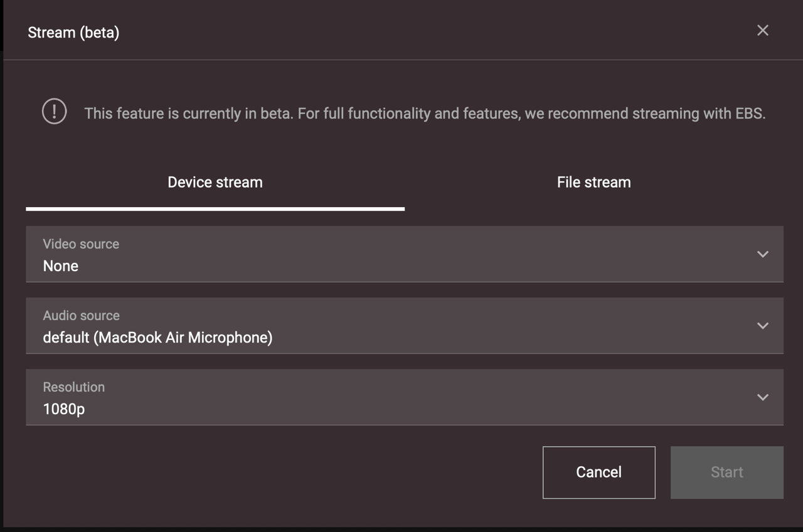This screenshot has width=803, height=532.
Task: Switch to the Device stream tab
Action: point(215,183)
